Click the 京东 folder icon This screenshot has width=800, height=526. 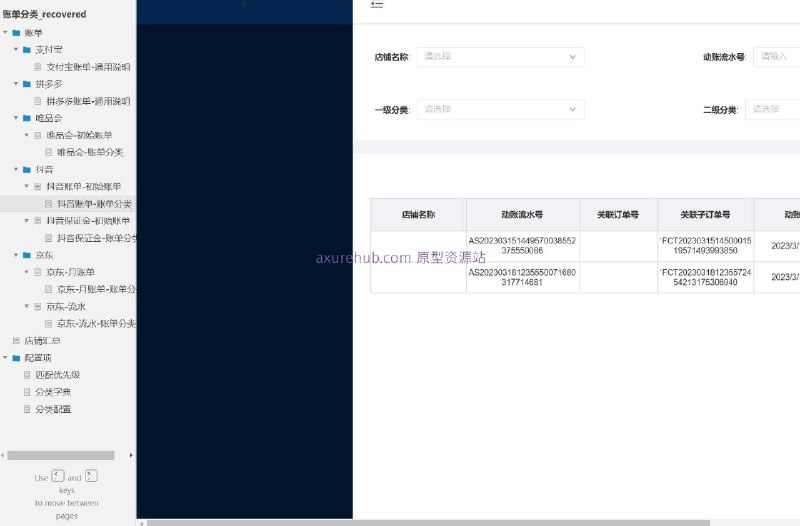[27, 255]
